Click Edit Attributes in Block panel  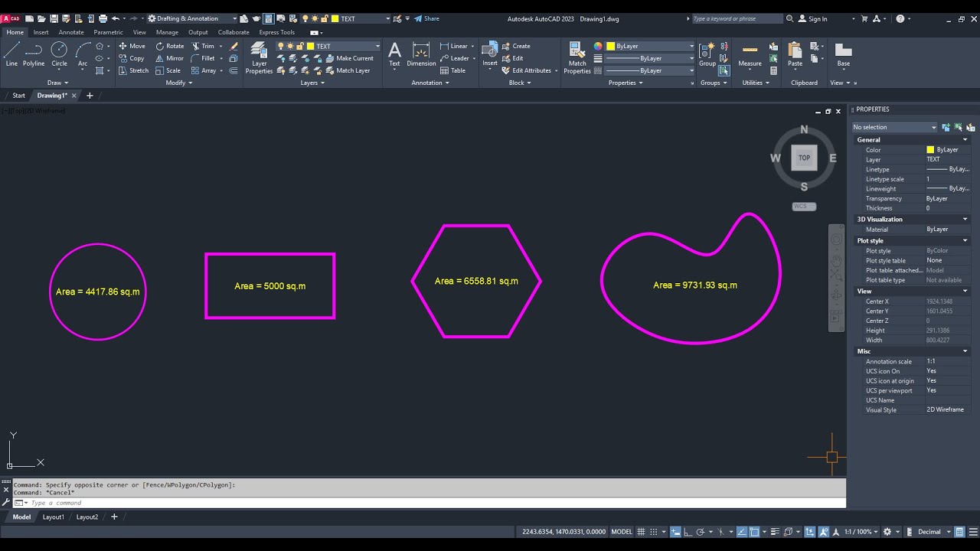pos(527,70)
